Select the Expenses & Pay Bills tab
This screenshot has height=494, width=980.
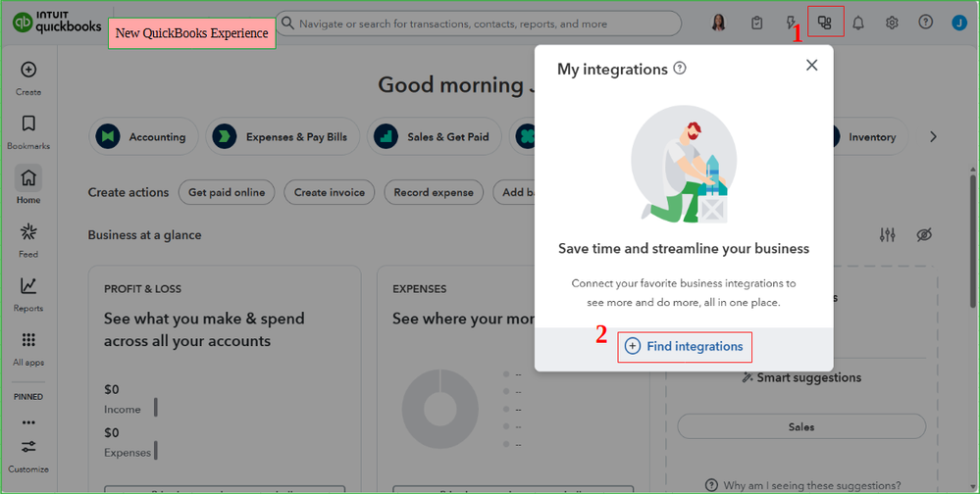pyautogui.click(x=283, y=137)
